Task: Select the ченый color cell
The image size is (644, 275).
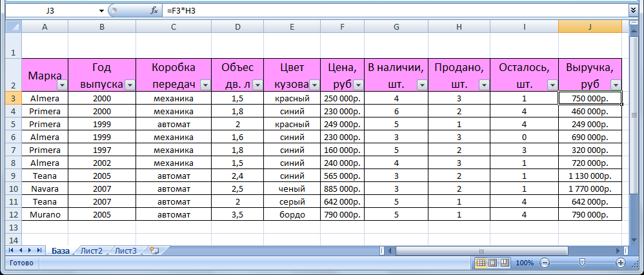Action: pos(292,188)
